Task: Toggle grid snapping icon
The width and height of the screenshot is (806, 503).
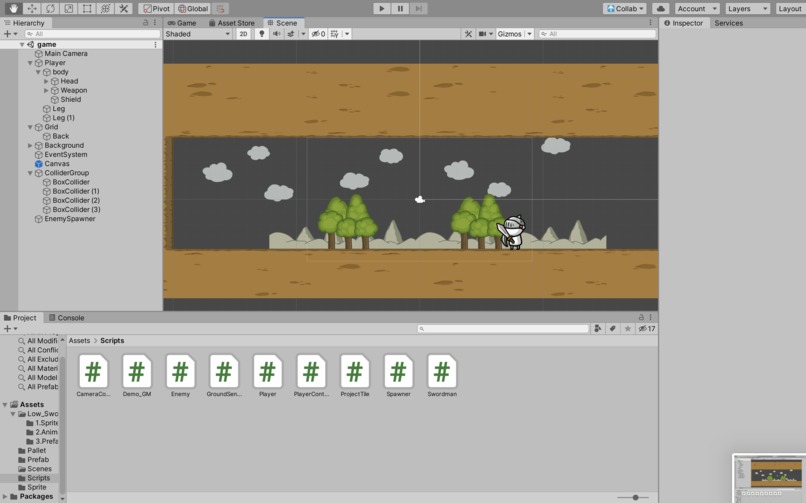Action: click(x=221, y=8)
